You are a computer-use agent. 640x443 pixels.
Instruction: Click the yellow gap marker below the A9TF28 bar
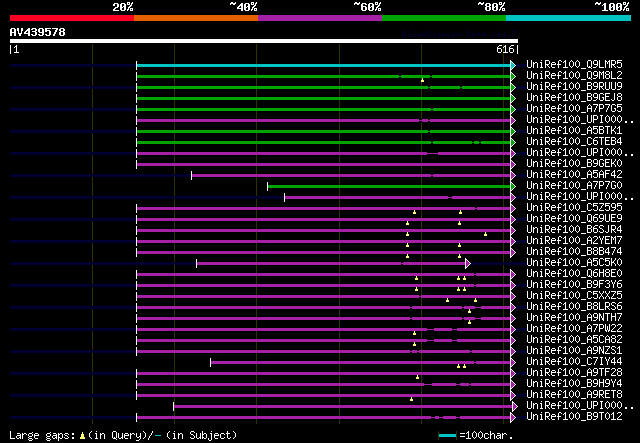click(x=418, y=377)
